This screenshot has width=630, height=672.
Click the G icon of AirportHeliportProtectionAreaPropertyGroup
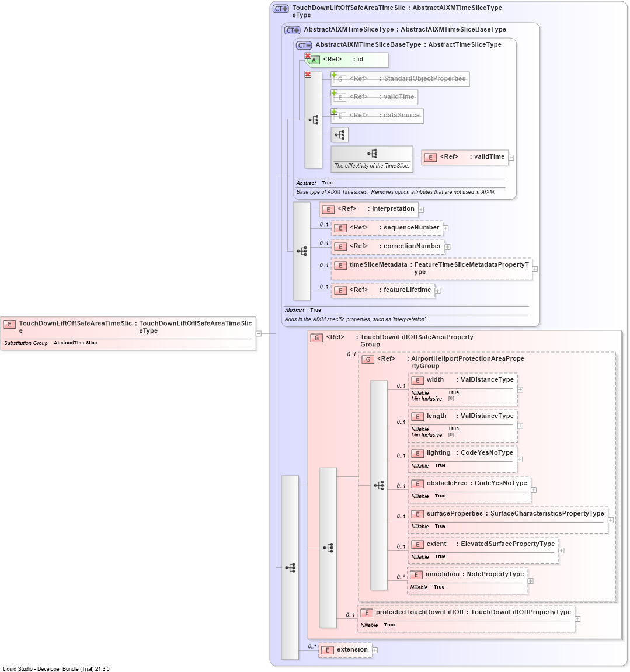[368, 359]
